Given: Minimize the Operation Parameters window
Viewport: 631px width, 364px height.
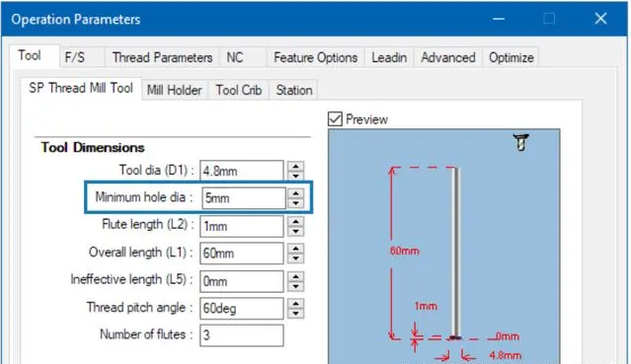Looking at the screenshot, I should click(499, 19).
